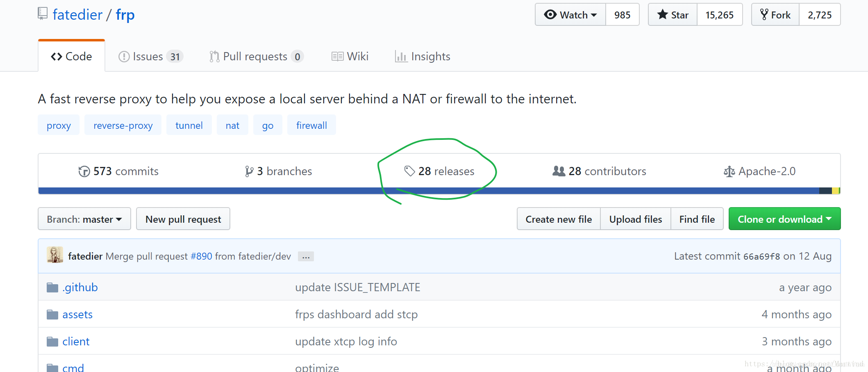Expand commit message ellipsis button
Viewport: 868px width, 372px height.
pos(306,257)
